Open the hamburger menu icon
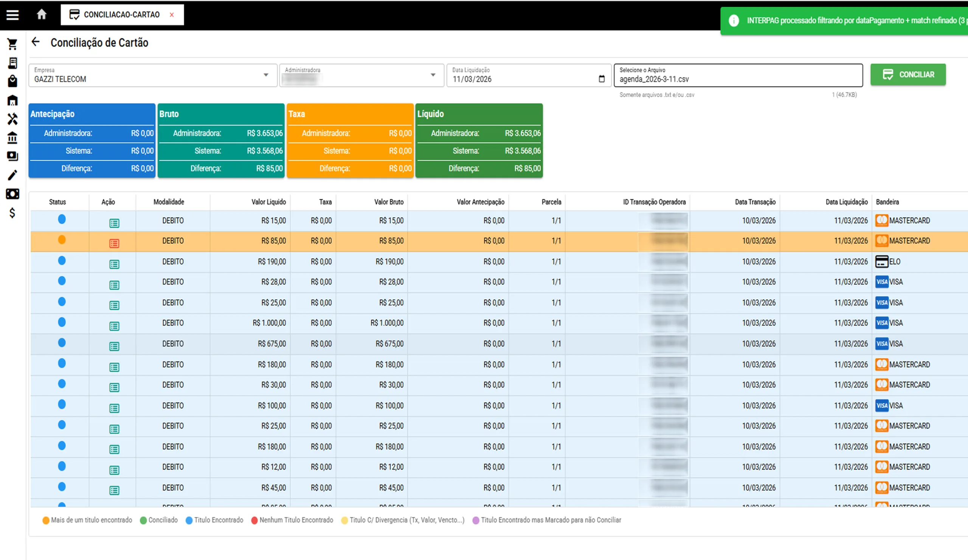 coord(12,15)
